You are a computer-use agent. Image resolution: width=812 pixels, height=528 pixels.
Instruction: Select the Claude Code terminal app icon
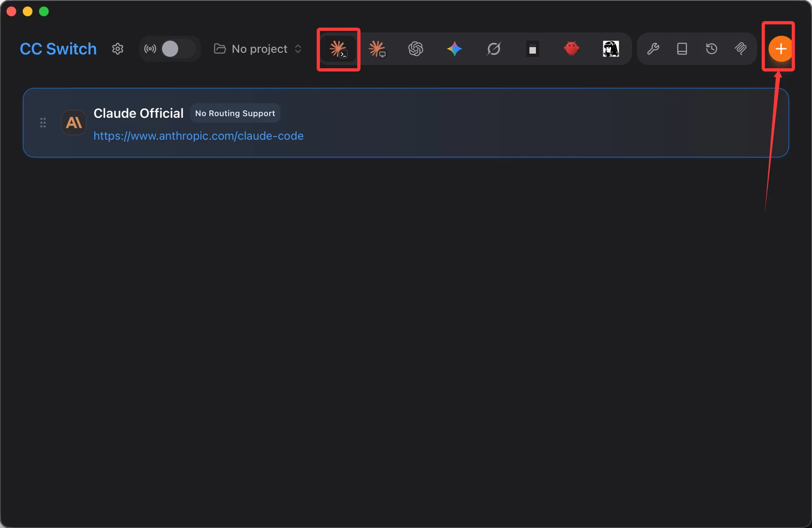(338, 49)
